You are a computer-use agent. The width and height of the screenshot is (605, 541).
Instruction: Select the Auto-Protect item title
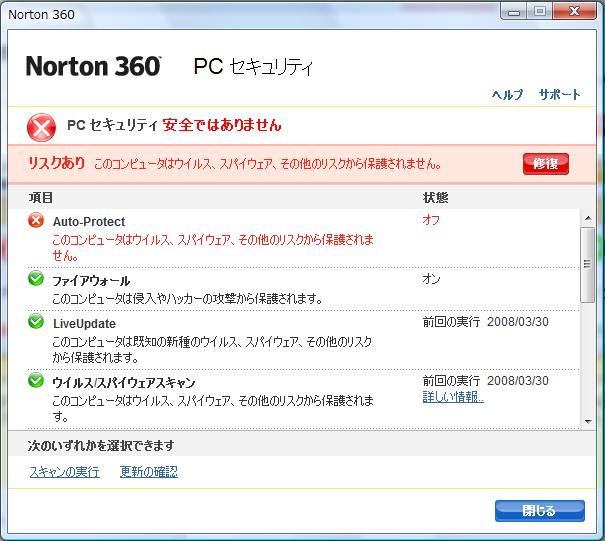coord(89,222)
